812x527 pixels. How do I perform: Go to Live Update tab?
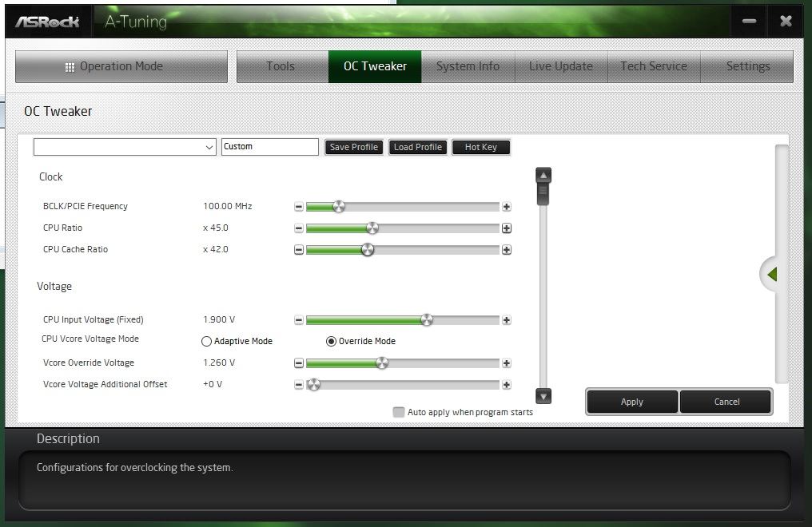[561, 66]
